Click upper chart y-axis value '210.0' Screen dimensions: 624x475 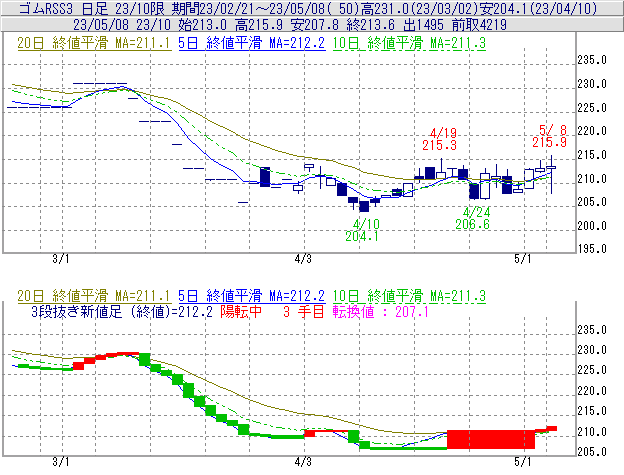point(592,179)
